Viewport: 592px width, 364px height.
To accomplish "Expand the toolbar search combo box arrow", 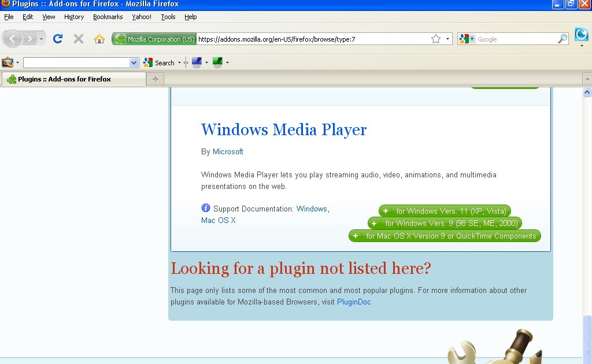I will 134,62.
